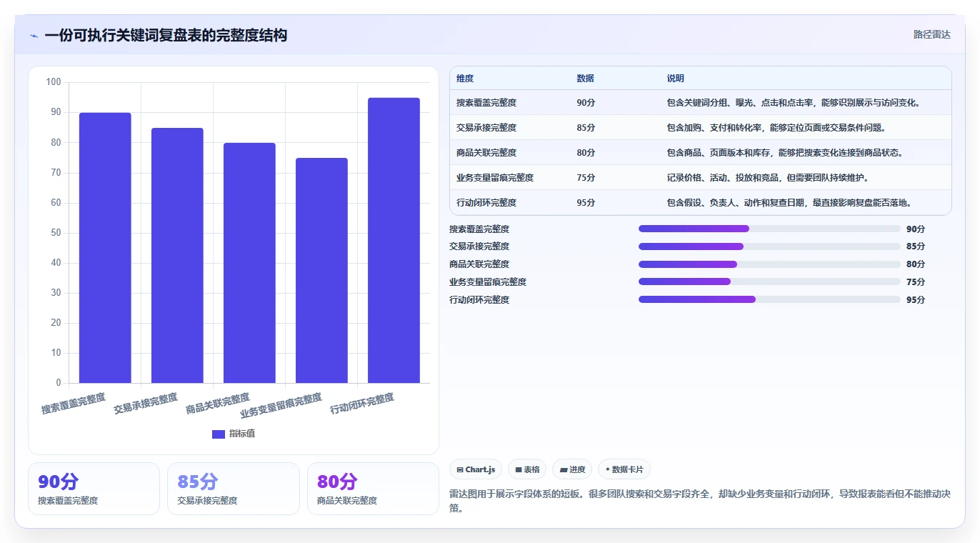Click the 行动闭环完整度 progress bar showing 95分
980x543 pixels.
[x=769, y=299]
